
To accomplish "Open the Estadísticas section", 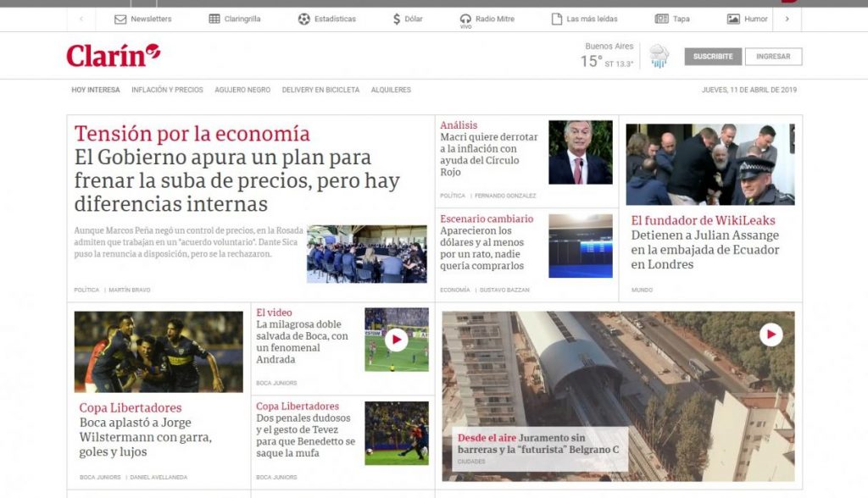I will click(335, 19).
